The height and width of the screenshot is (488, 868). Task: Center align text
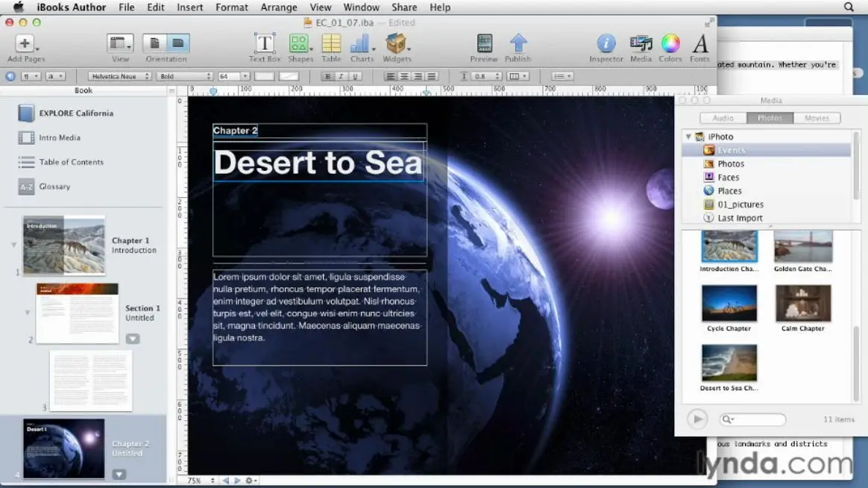(x=404, y=76)
